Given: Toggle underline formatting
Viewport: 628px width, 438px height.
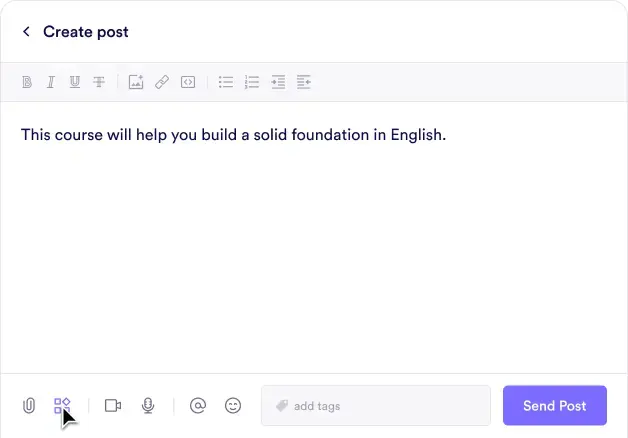Looking at the screenshot, I should [x=75, y=82].
